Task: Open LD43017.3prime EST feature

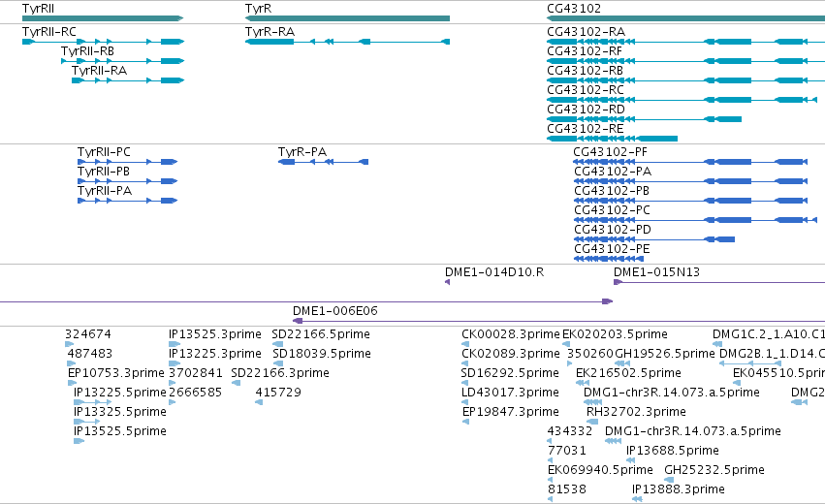Action: coord(464,402)
